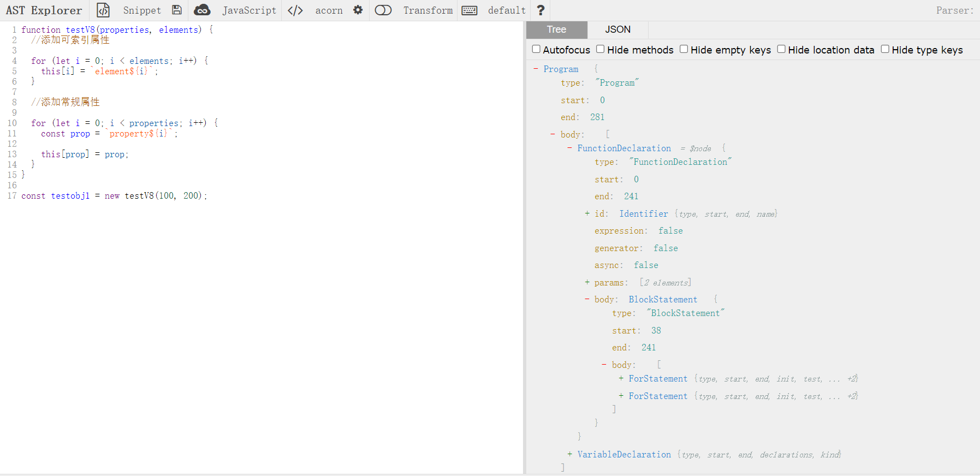Open help question mark icon
This screenshot has width=980, height=476.
541,10
